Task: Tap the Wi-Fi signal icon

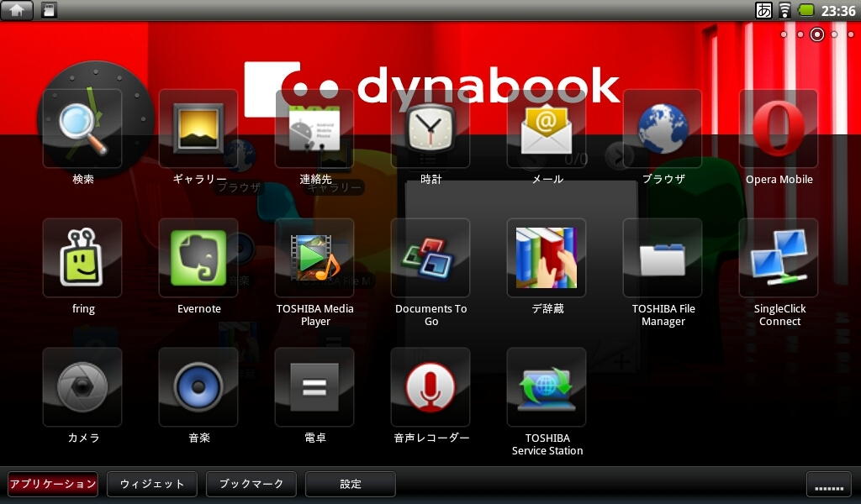Action: [785, 10]
